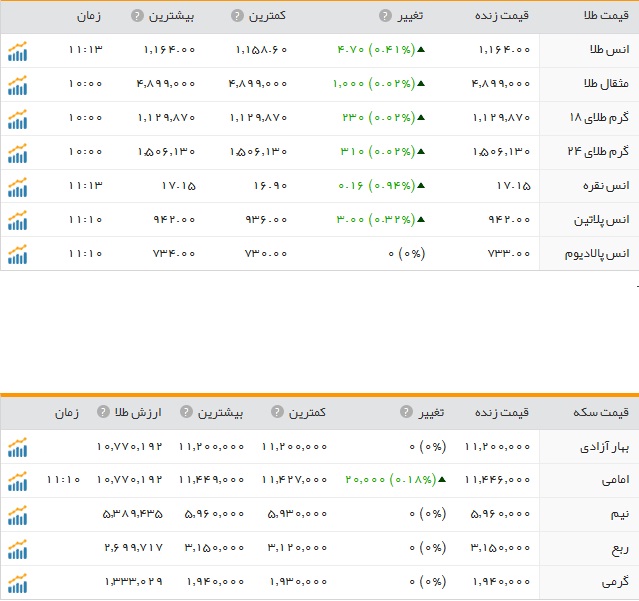Open chart icon for گرم طلای ۲۴ row

pyautogui.click(x=18, y=153)
